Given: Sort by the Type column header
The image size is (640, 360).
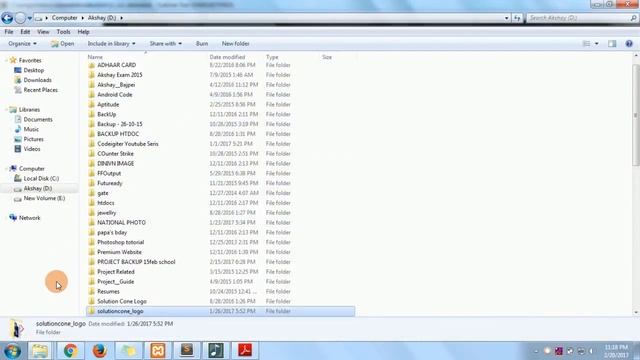Looking at the screenshot, I should point(272,57).
